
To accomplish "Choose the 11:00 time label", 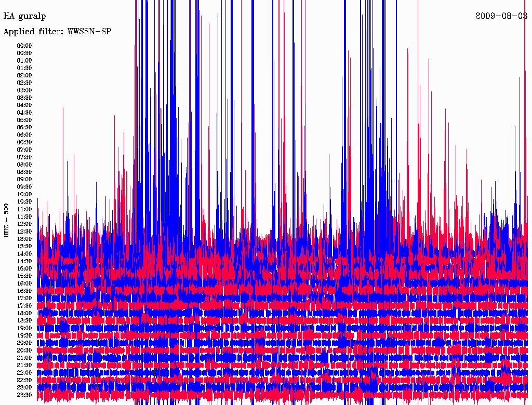I will pos(24,209).
